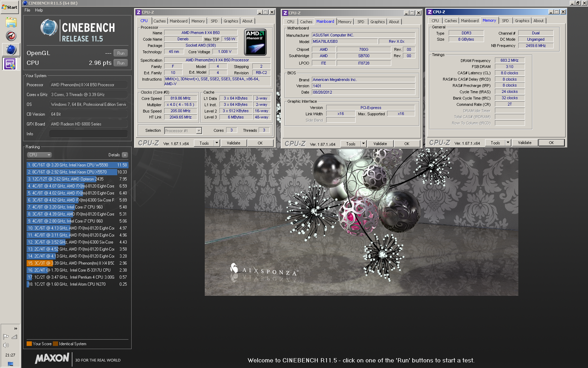This screenshot has height=368, width=588.
Task: Click the Info input field
Action: point(88,134)
